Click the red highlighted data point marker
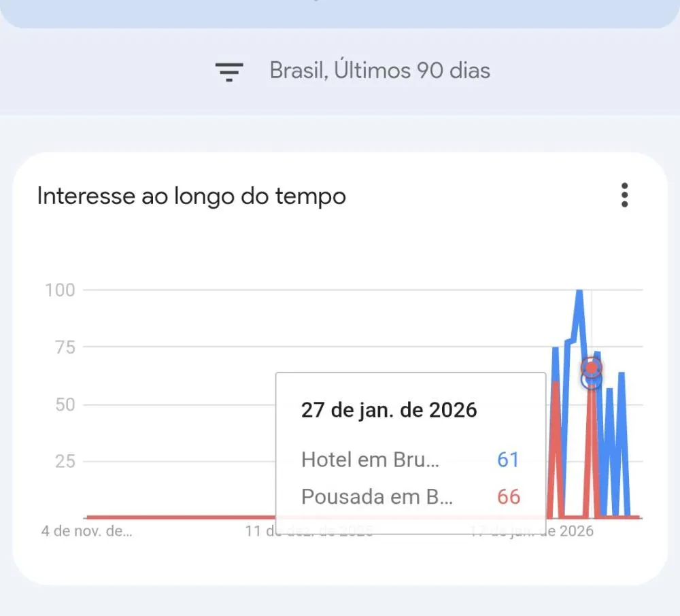The image size is (680, 616). (x=592, y=368)
